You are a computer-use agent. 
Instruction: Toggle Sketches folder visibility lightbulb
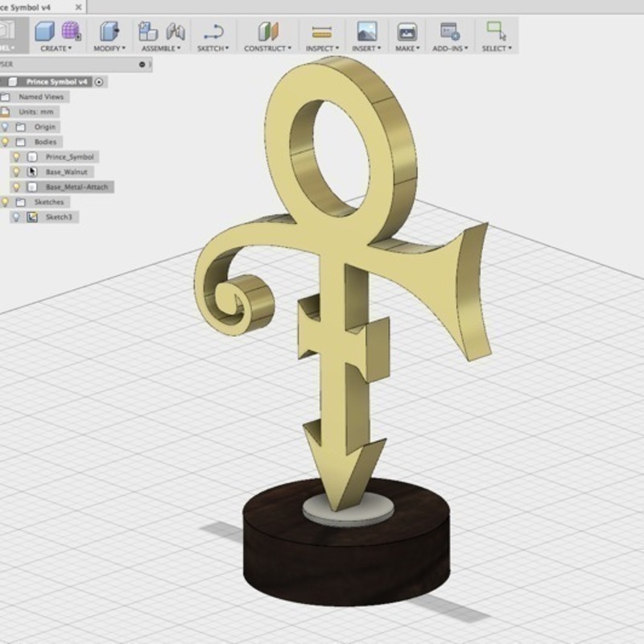click(5, 202)
